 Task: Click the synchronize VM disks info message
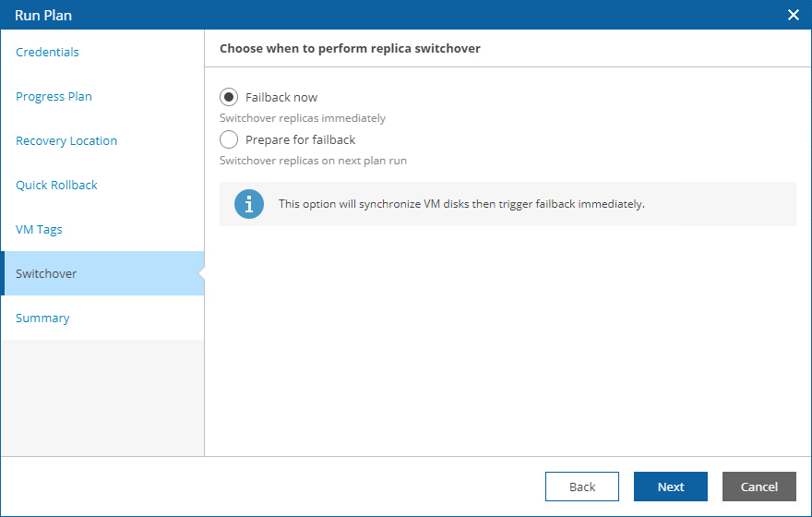(x=461, y=204)
